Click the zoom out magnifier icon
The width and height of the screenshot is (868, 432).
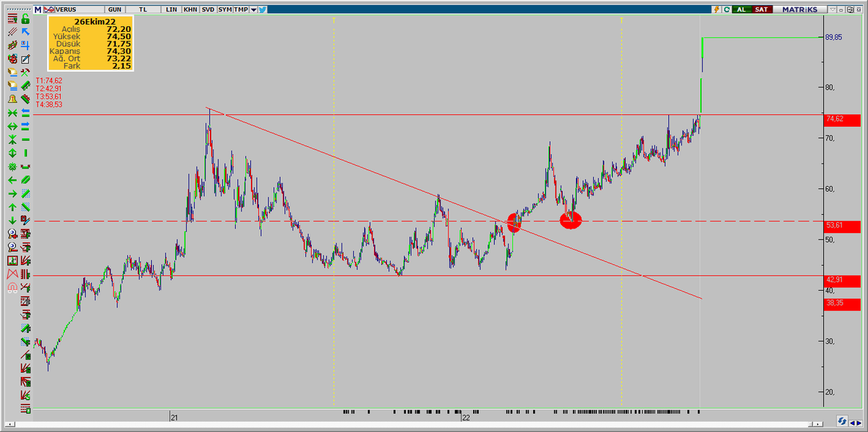click(x=12, y=247)
